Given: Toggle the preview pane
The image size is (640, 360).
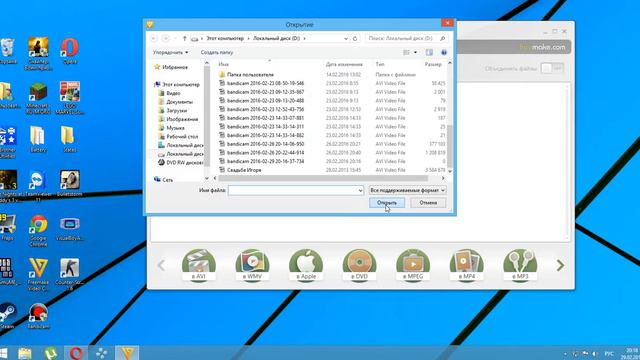Looking at the screenshot, I should click(429, 52).
